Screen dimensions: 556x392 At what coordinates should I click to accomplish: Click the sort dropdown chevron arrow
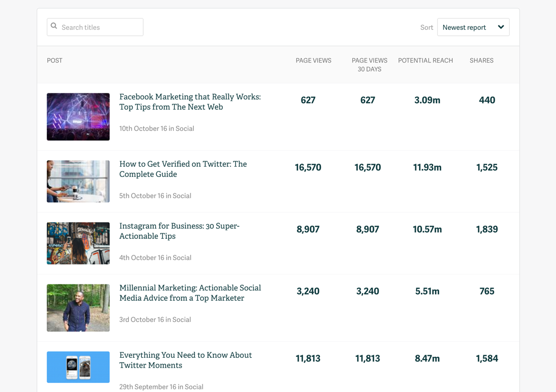coord(501,27)
